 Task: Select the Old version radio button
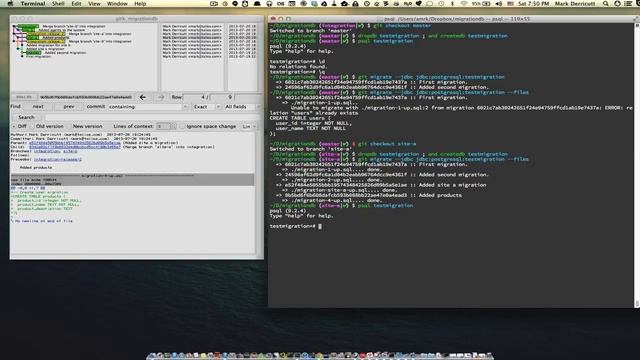[x=32, y=126]
